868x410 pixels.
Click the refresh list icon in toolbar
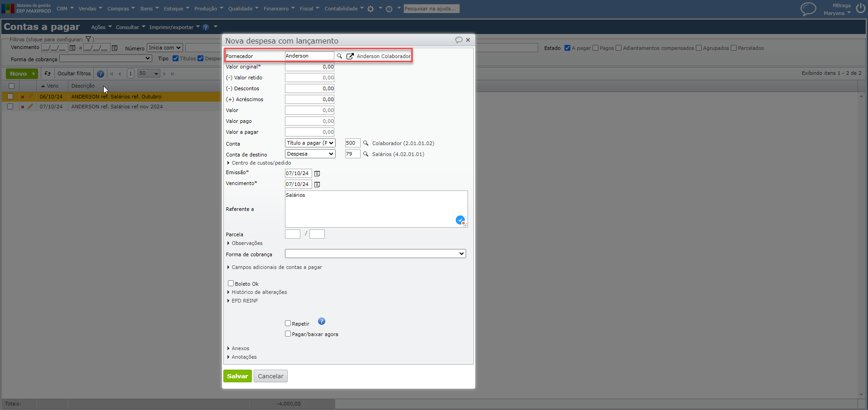pyautogui.click(x=48, y=73)
